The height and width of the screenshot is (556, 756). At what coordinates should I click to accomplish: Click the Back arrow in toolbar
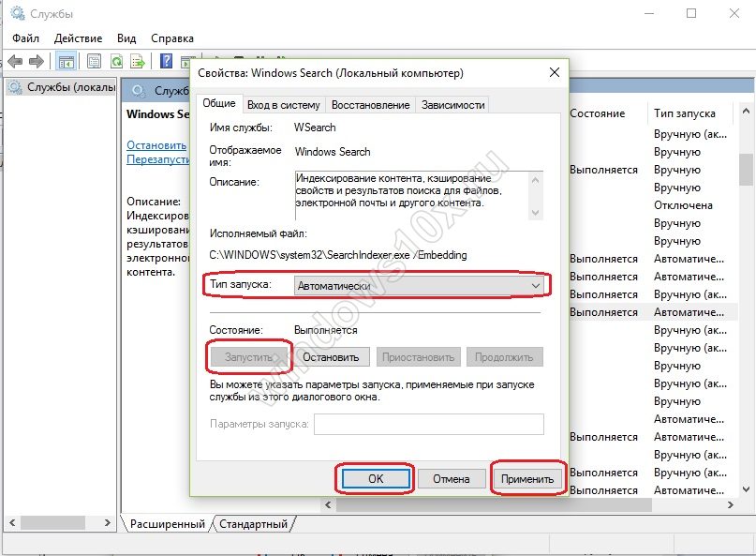[15, 62]
